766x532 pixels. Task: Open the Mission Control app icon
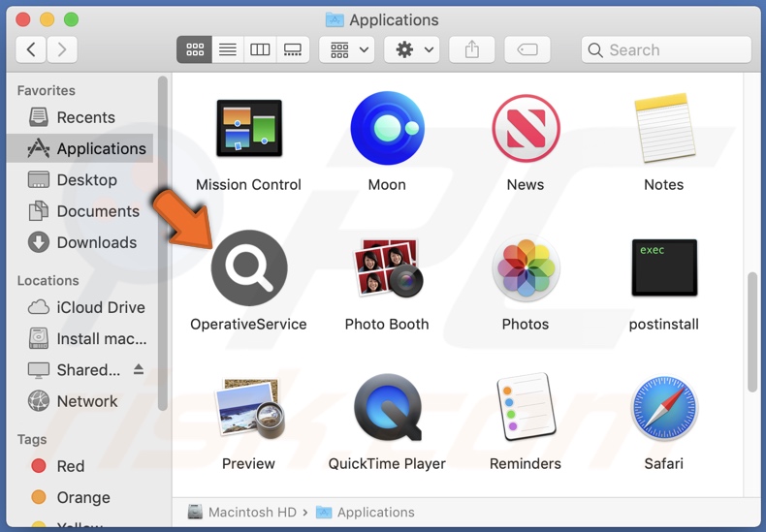(x=249, y=128)
